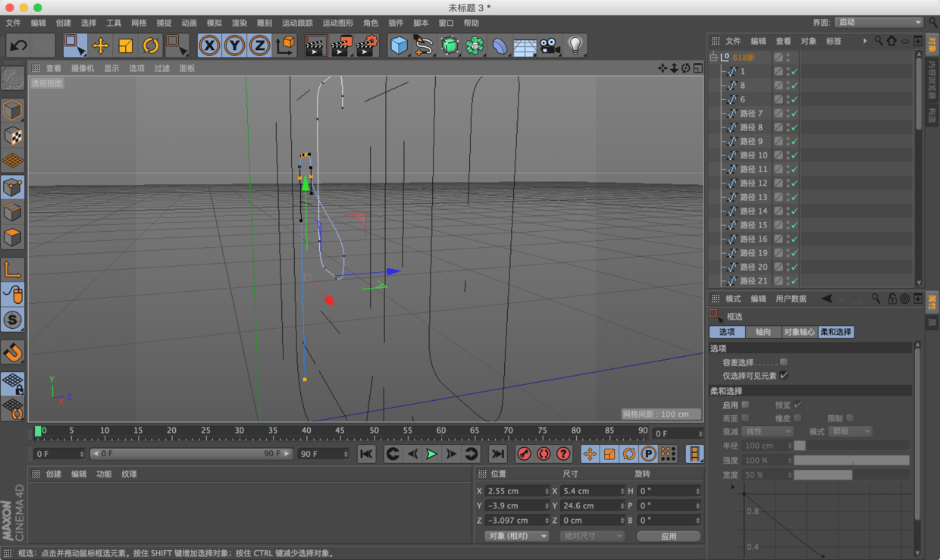Click the locked workplane icon
This screenshot has width=940, height=560.
click(12, 383)
